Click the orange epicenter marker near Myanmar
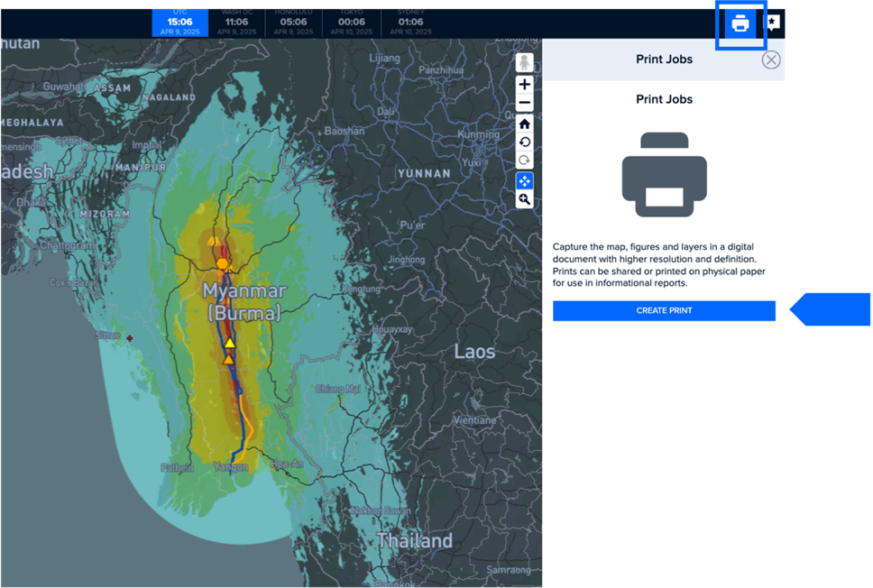873x588 pixels. (221, 263)
